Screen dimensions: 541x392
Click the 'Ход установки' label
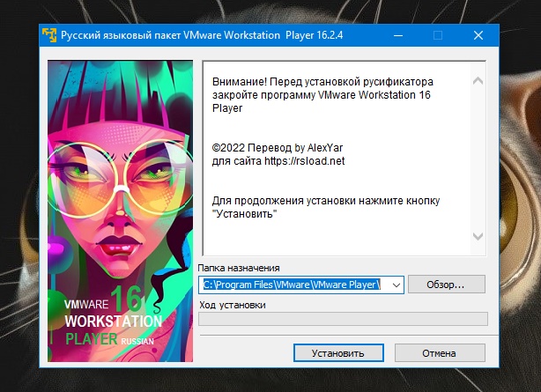coord(233,305)
